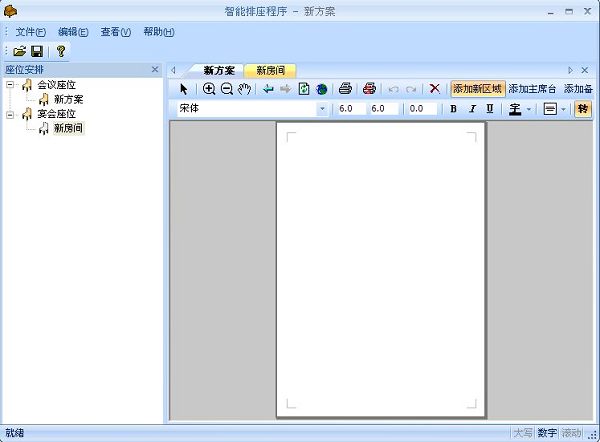Click the black printer icon
Viewport: 600px width, 442px height.
click(346, 89)
